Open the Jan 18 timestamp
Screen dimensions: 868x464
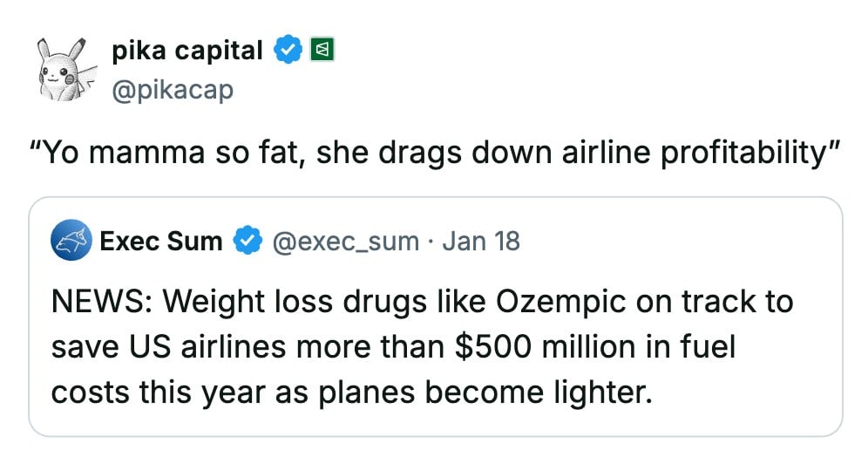[x=481, y=241]
